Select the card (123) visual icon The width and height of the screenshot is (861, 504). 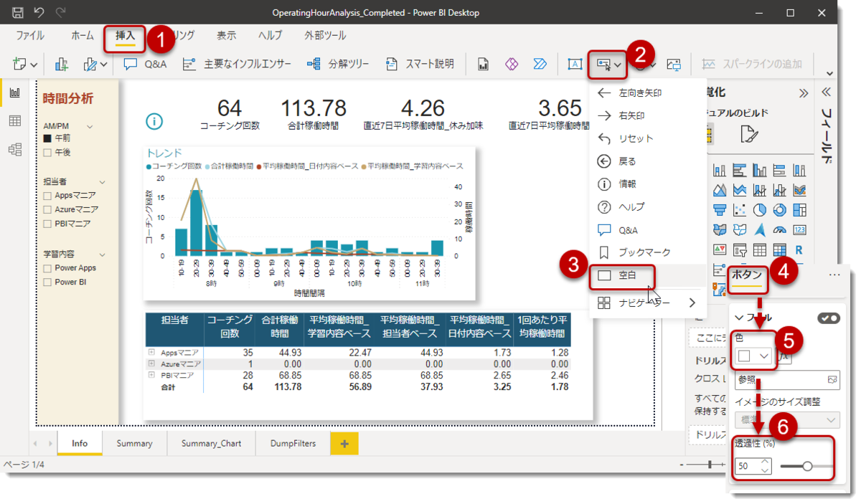point(799,230)
